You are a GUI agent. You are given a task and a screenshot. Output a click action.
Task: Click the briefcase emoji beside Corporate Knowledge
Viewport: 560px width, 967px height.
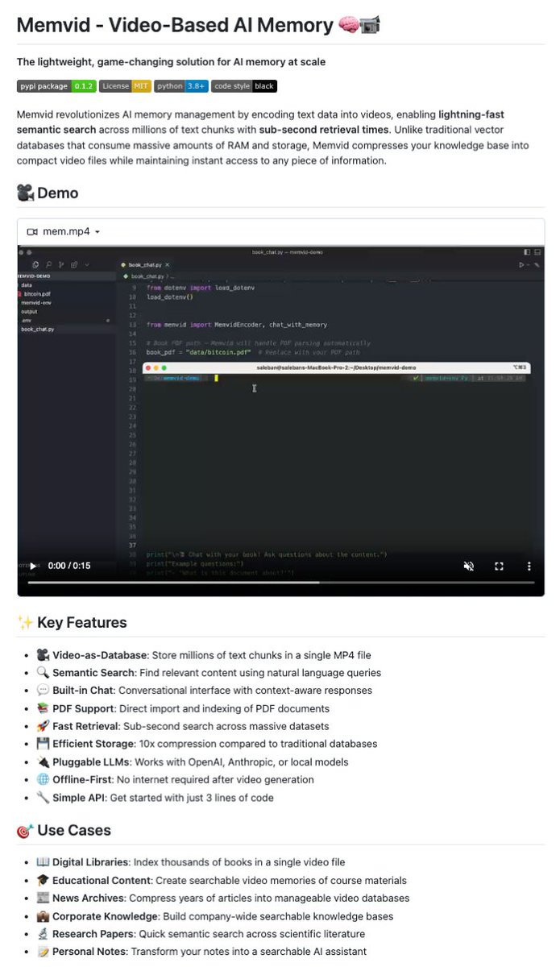point(43,916)
